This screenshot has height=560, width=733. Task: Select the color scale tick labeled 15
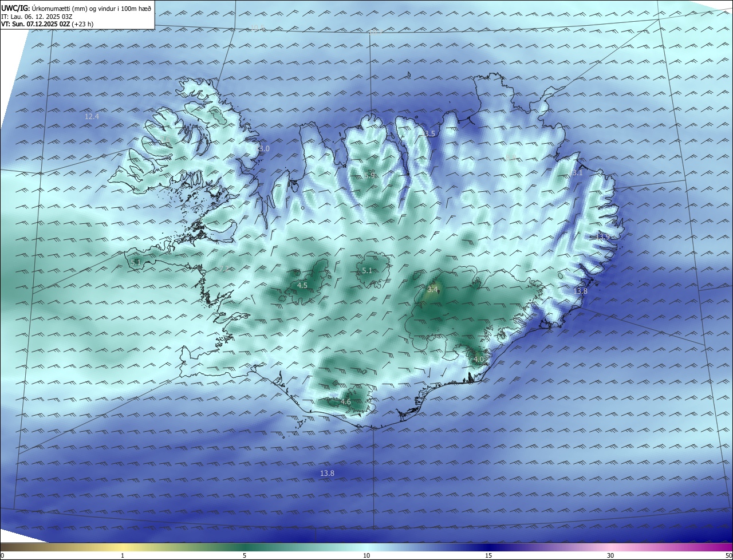click(x=488, y=555)
